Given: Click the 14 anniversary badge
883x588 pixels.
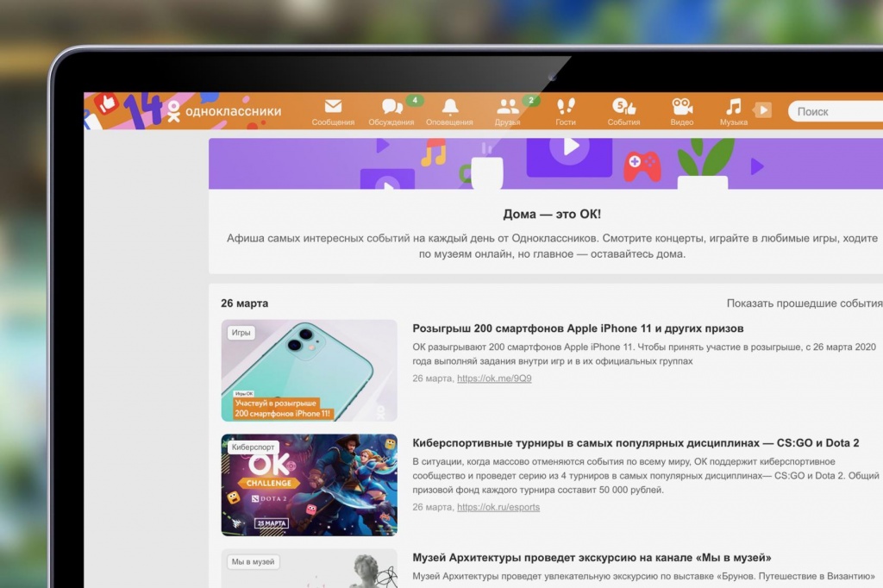Looking at the screenshot, I should pos(142,110).
